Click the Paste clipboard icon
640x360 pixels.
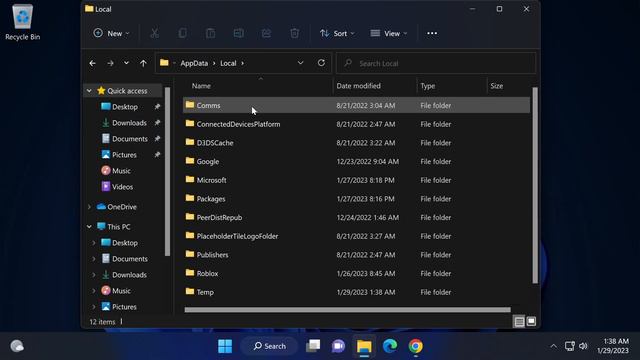pyautogui.click(x=210, y=33)
